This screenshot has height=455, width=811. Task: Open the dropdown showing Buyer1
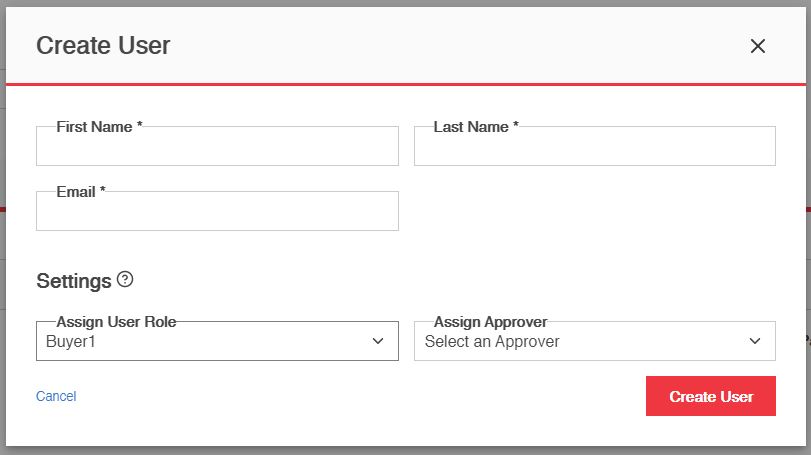[200, 342]
